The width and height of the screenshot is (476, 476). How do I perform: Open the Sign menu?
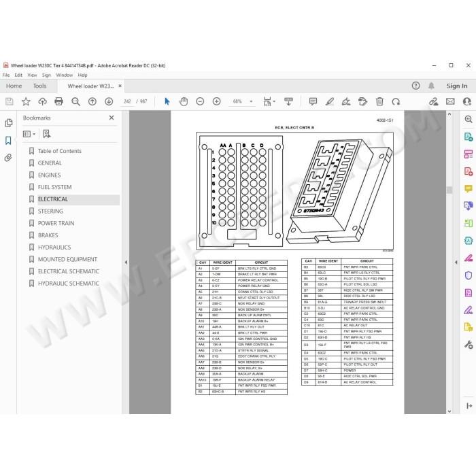click(x=46, y=75)
